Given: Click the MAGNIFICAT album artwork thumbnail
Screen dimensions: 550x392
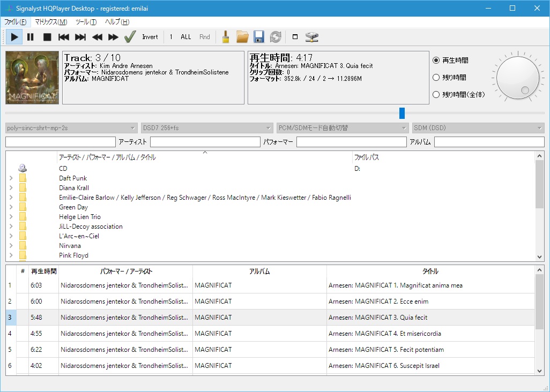Looking at the screenshot, I should pos(32,77).
